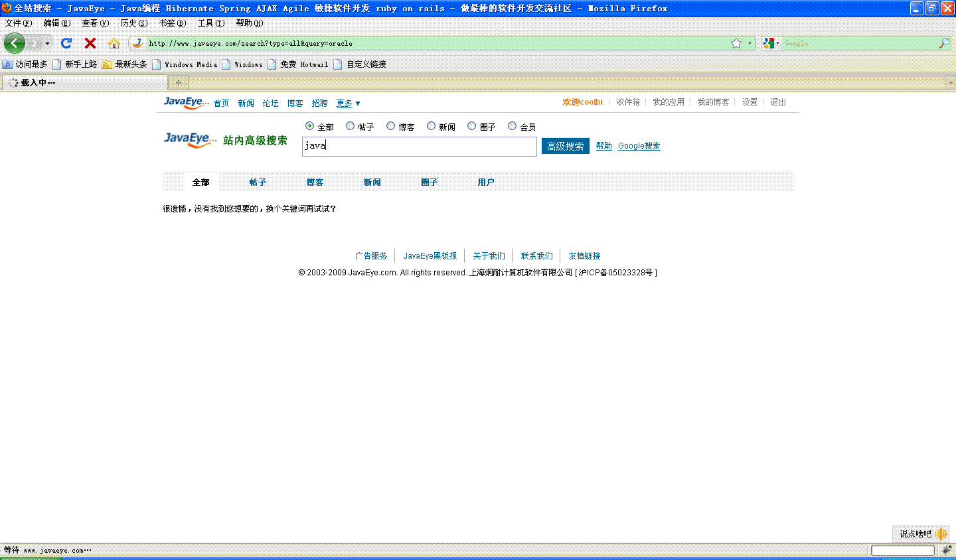Open 论坛 in the site navigation

(x=270, y=104)
